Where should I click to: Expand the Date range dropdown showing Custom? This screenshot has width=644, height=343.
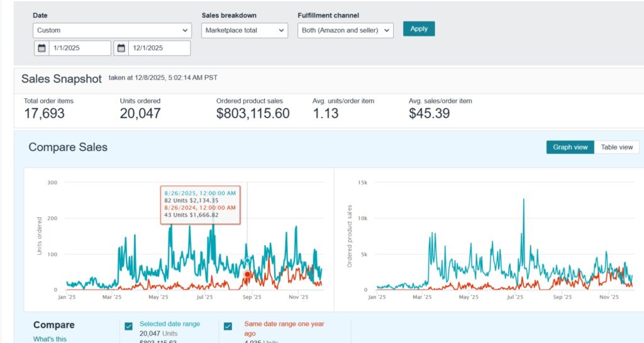(112, 30)
